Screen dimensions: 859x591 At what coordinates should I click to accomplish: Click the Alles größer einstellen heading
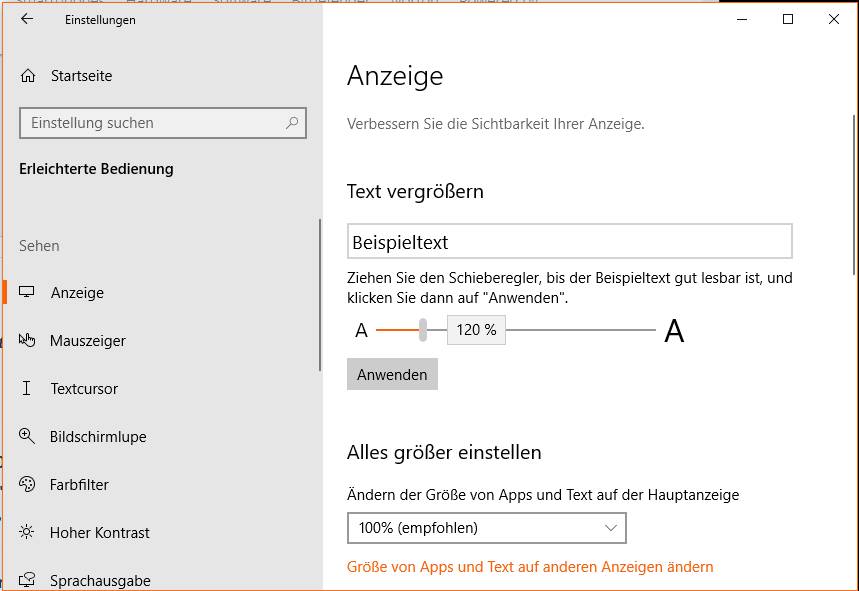coord(444,452)
